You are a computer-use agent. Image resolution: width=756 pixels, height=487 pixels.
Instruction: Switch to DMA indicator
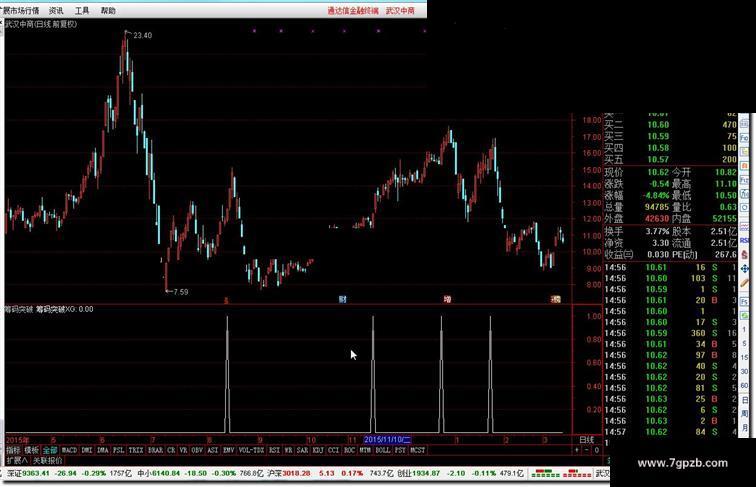click(103, 450)
